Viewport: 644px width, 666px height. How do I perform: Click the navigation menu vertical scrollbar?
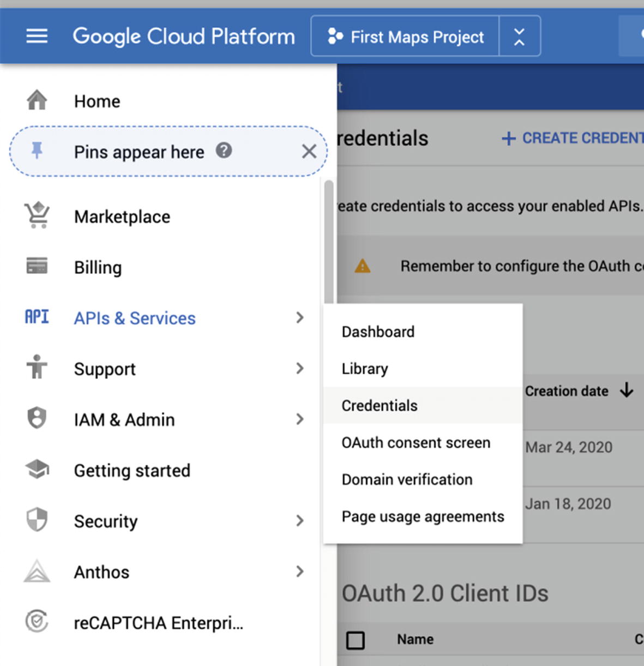coord(328,242)
